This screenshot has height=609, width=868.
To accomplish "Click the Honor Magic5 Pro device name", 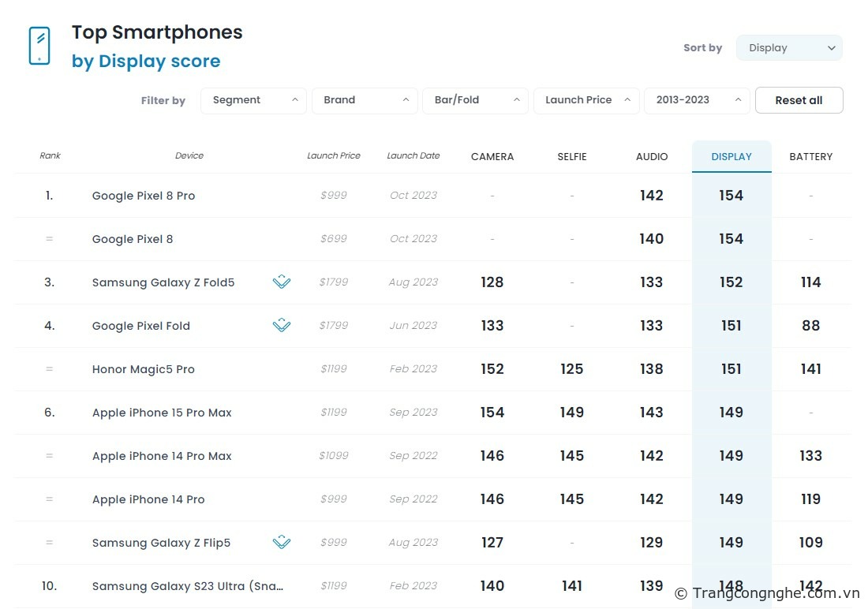I will click(144, 369).
